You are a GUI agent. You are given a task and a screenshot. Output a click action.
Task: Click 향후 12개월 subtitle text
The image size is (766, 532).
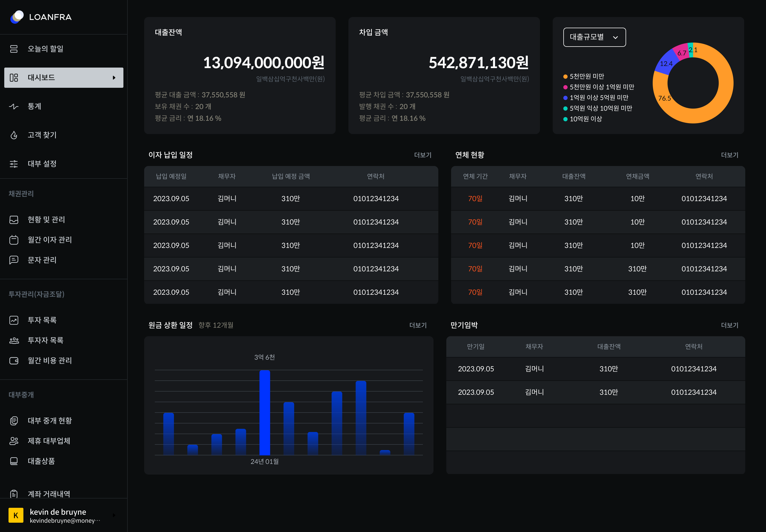pyautogui.click(x=216, y=325)
